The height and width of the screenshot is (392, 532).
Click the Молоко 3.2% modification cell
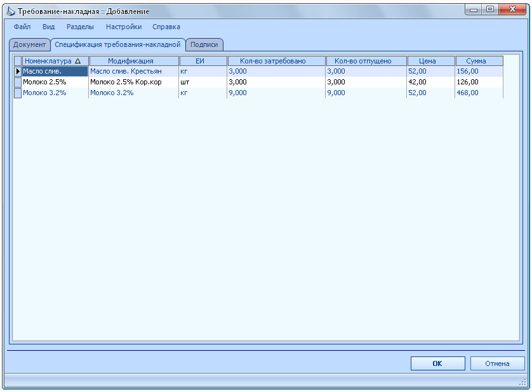(134, 93)
